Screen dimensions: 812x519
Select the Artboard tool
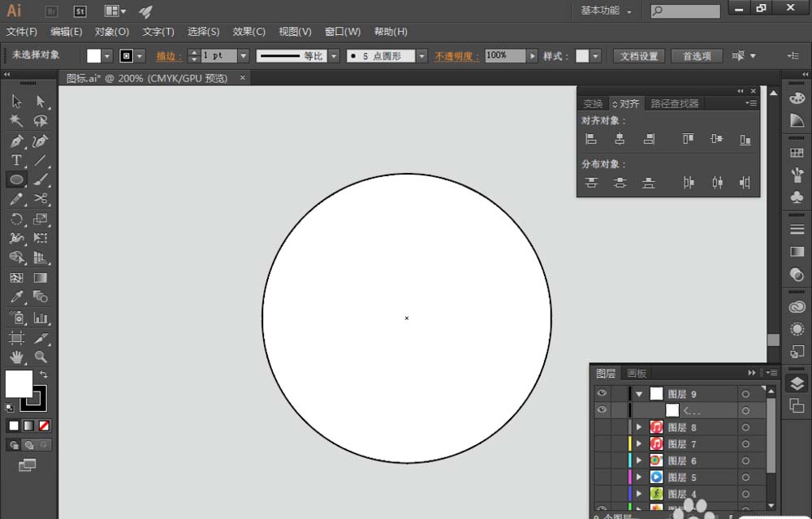[x=16, y=338]
